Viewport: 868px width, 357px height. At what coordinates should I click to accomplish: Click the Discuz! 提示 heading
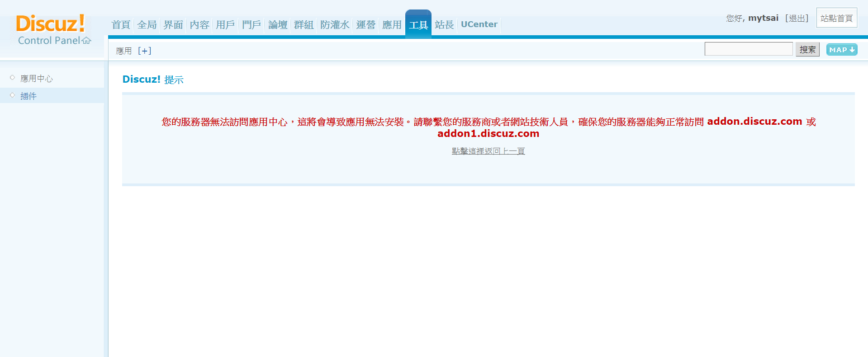[153, 80]
